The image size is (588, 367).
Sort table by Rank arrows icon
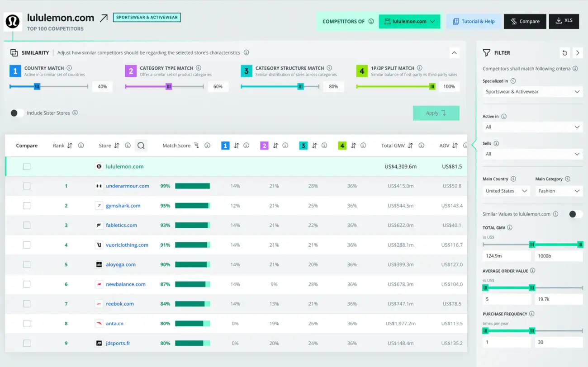pyautogui.click(x=70, y=146)
